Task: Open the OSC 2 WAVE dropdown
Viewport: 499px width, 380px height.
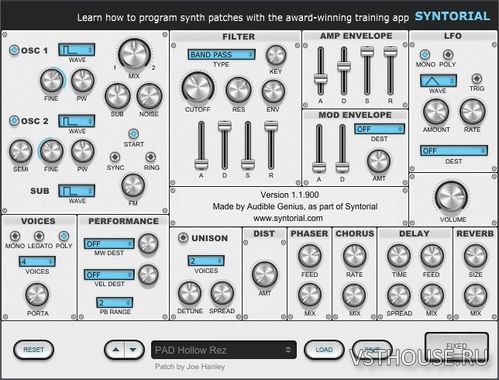Action: point(77,121)
